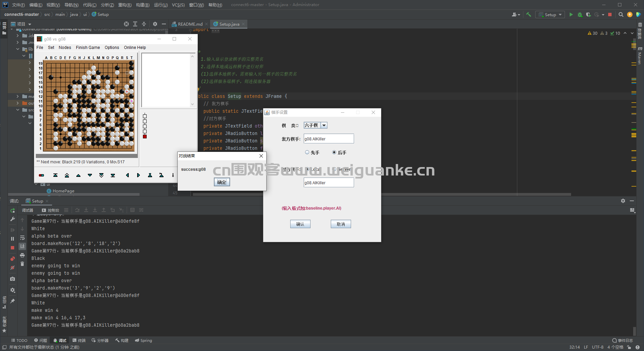
Task: Pause program in debug sidebar
Action: pos(13,239)
